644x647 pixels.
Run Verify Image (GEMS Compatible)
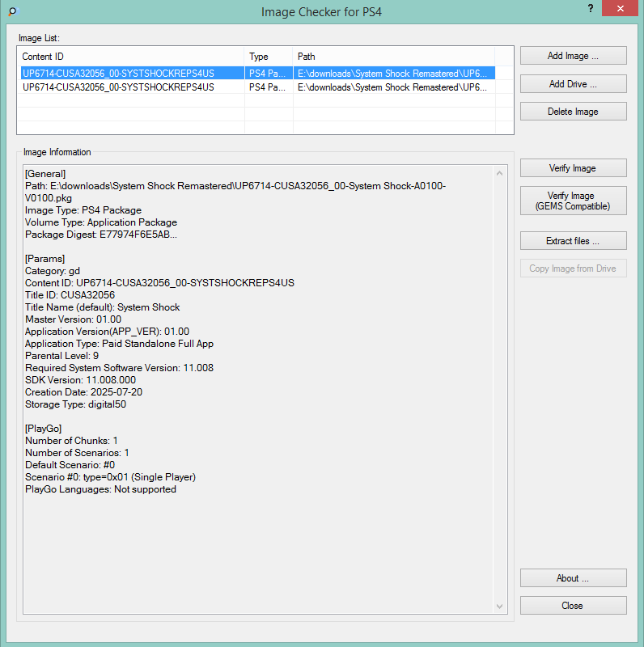click(x=573, y=201)
